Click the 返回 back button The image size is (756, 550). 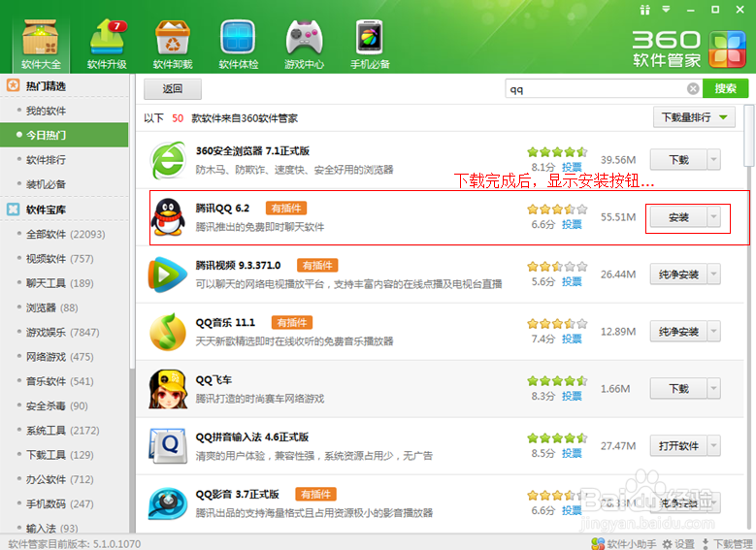[x=173, y=88]
